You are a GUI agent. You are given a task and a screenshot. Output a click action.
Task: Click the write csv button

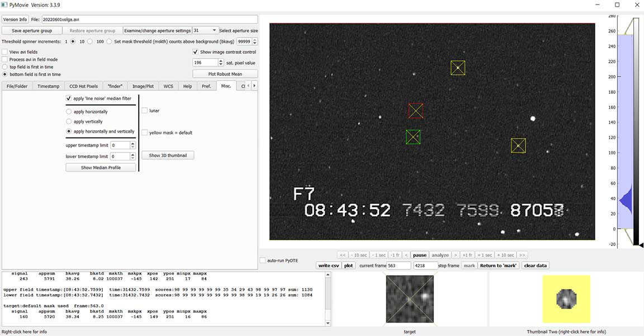point(329,266)
